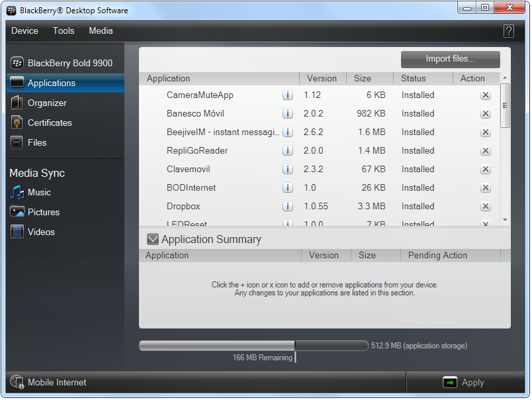The height and width of the screenshot is (400, 532).
Task: Click the 166 MB Remaining label
Action: [262, 358]
